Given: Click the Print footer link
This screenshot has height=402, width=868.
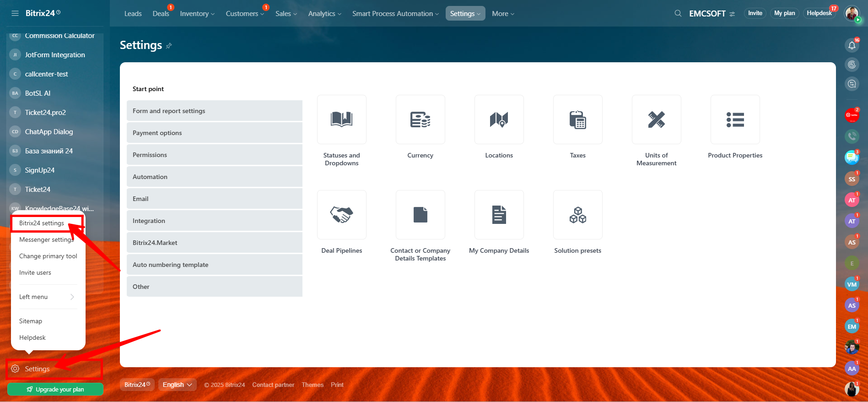Looking at the screenshot, I should point(337,385).
